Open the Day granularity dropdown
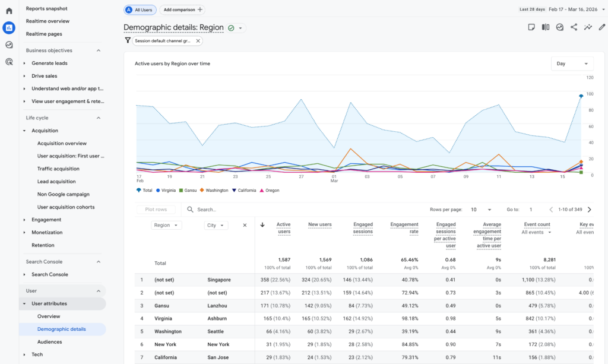 572,64
